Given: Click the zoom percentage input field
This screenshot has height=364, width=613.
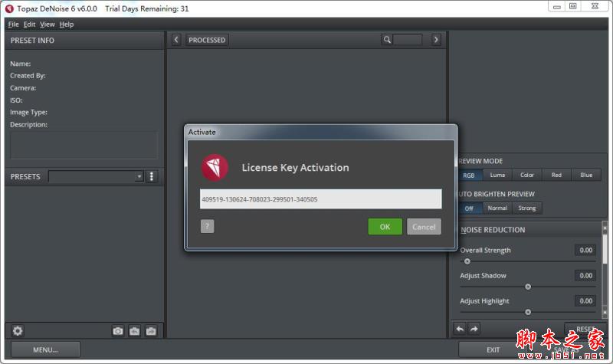Looking at the screenshot, I should click(x=408, y=40).
